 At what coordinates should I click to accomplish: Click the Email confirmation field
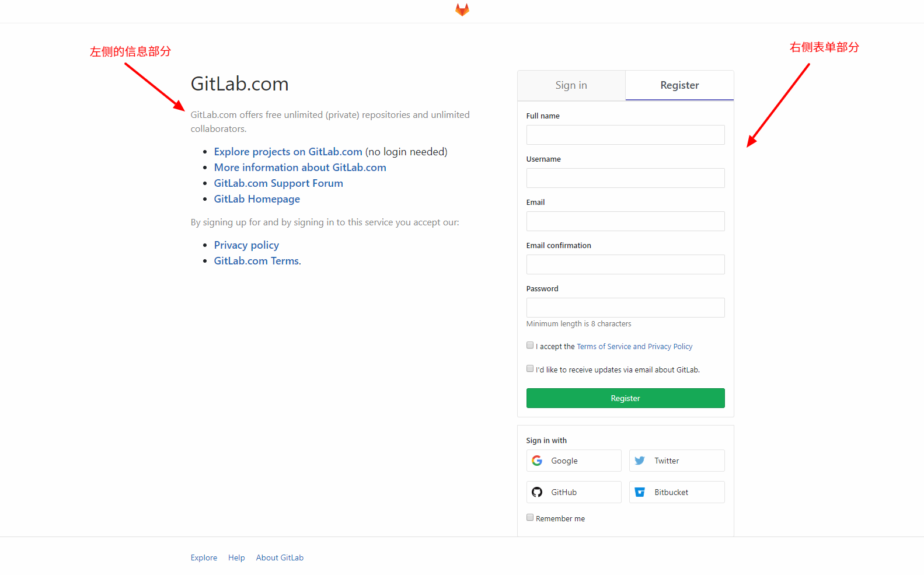[x=625, y=264]
